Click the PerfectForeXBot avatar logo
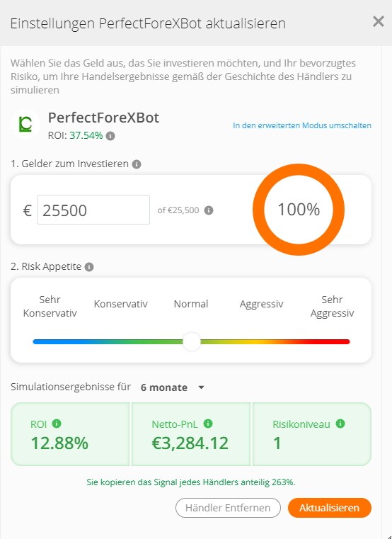392x539 pixels. click(25, 124)
